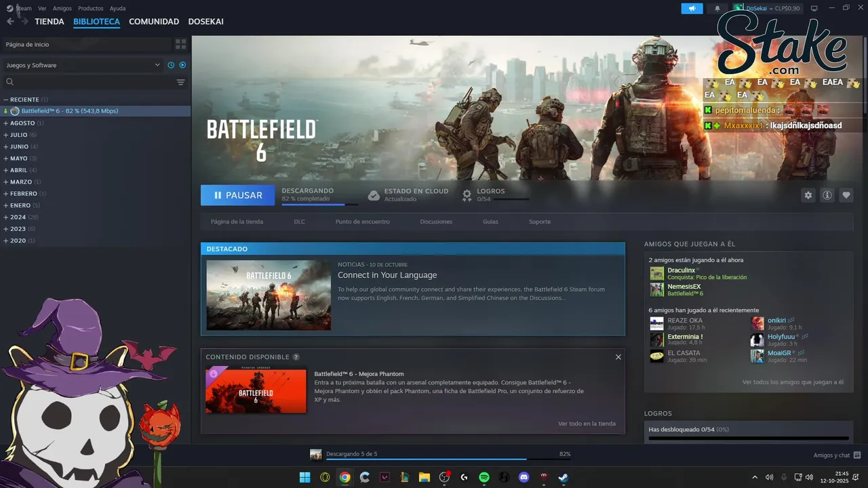Open the notifications bell icon
This screenshot has width=868, height=488.
(x=717, y=8)
